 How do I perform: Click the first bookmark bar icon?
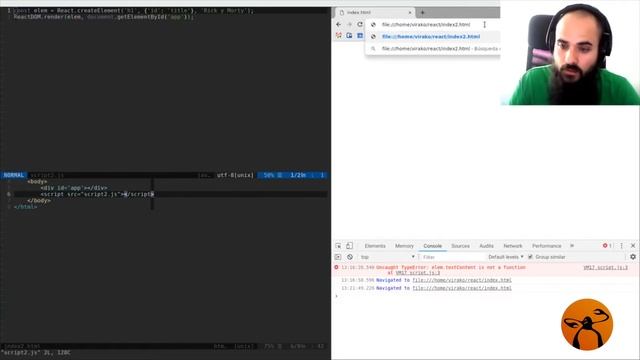click(338, 36)
